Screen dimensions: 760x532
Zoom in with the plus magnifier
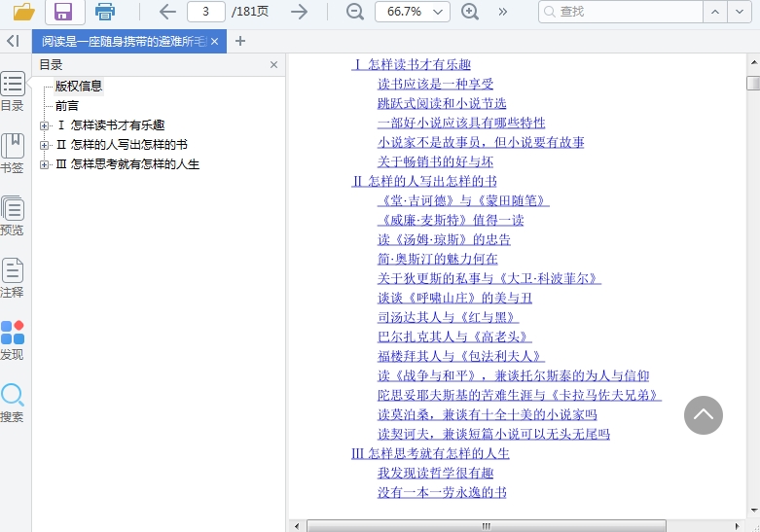point(470,12)
